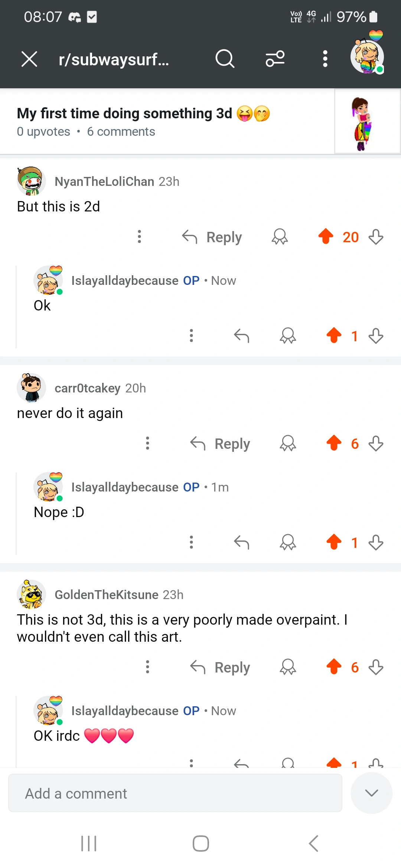The width and height of the screenshot is (401, 868).
Task: Give an award to NyanTheLoliChan's comment
Action: tap(280, 237)
